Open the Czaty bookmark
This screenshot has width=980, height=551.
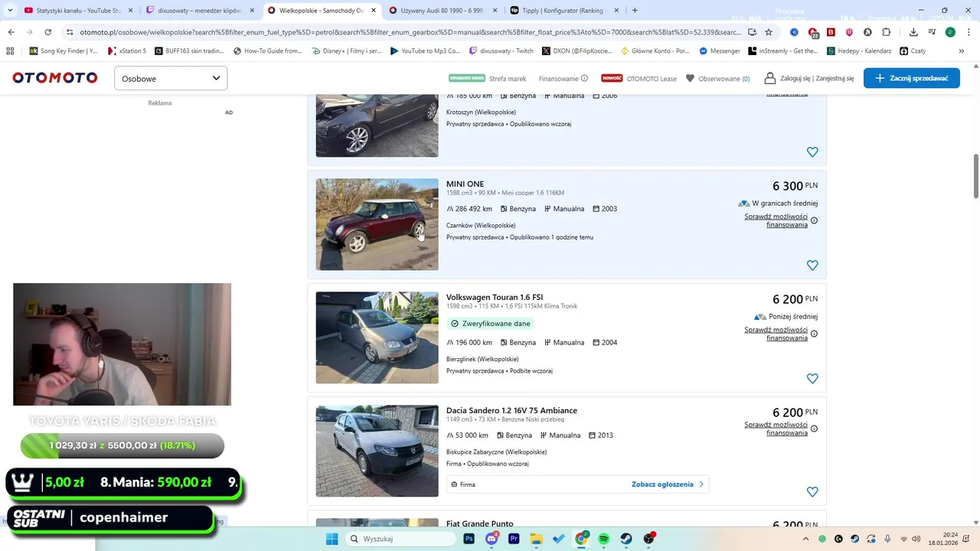pyautogui.click(x=913, y=51)
